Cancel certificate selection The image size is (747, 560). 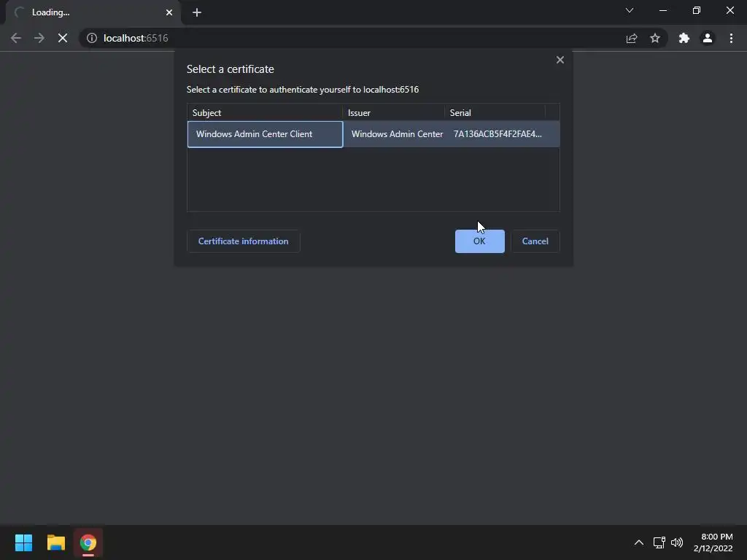tap(535, 241)
